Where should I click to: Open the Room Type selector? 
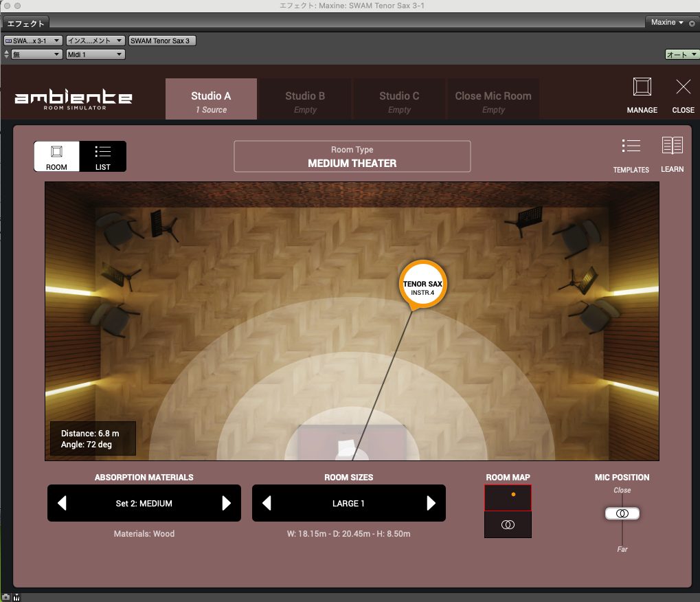352,156
